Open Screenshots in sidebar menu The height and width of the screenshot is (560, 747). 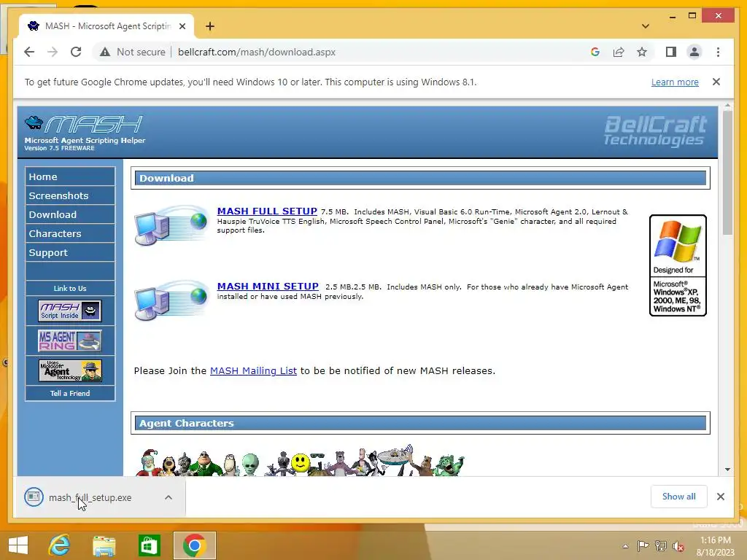70,195
